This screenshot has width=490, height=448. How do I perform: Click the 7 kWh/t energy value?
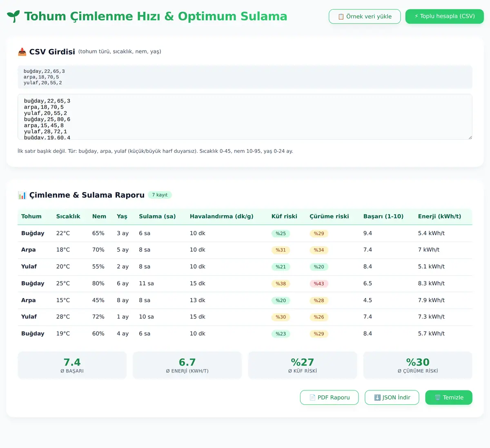coord(429,250)
